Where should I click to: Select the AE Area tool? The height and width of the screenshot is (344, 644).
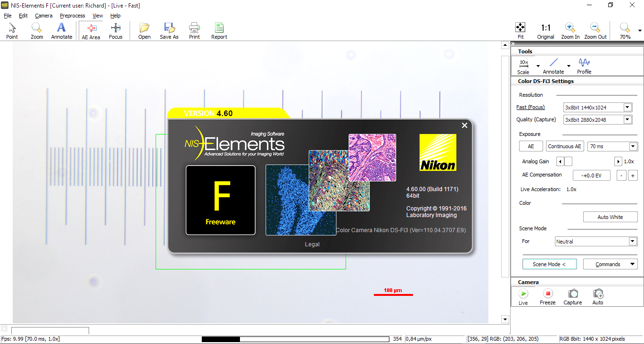point(91,30)
